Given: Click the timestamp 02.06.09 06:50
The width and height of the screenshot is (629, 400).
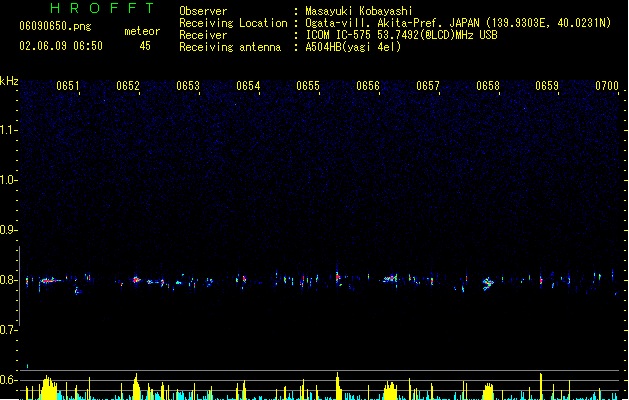Looking at the screenshot, I should (61, 46).
